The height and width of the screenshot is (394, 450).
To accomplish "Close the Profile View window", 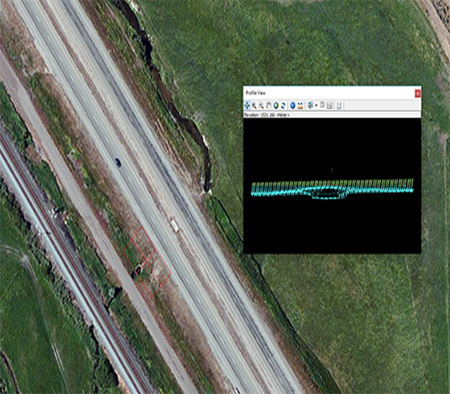I will point(417,94).
